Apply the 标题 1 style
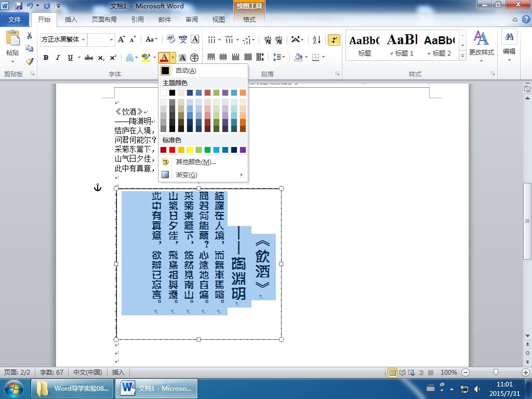Image resolution: width=532 pixels, height=399 pixels. pos(402,45)
